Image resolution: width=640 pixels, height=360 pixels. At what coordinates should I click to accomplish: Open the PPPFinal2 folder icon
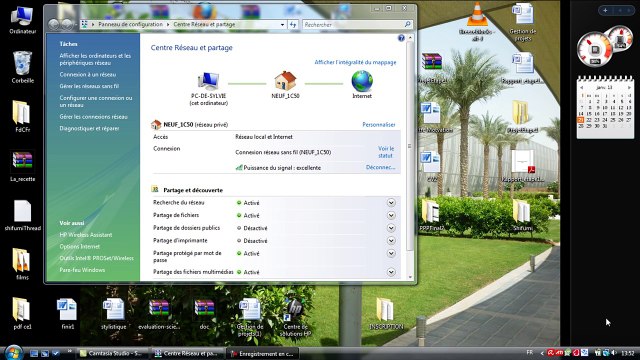coord(431,215)
